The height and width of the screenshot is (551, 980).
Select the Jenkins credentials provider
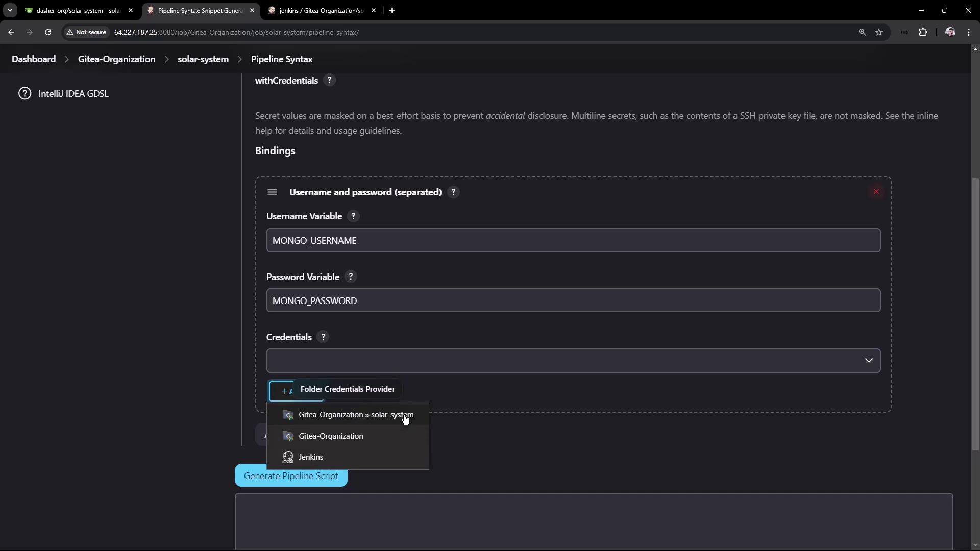311,457
